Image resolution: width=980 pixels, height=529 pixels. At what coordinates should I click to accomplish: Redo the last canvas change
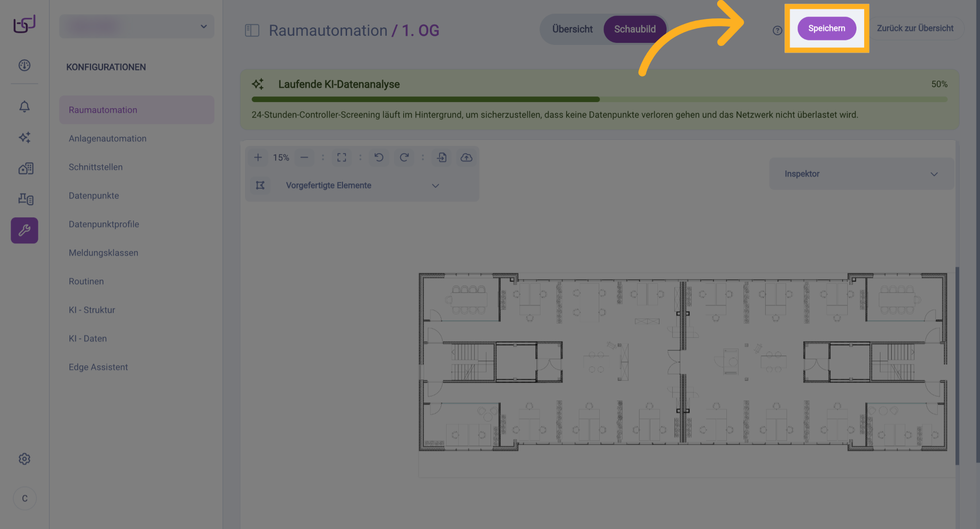coord(404,158)
